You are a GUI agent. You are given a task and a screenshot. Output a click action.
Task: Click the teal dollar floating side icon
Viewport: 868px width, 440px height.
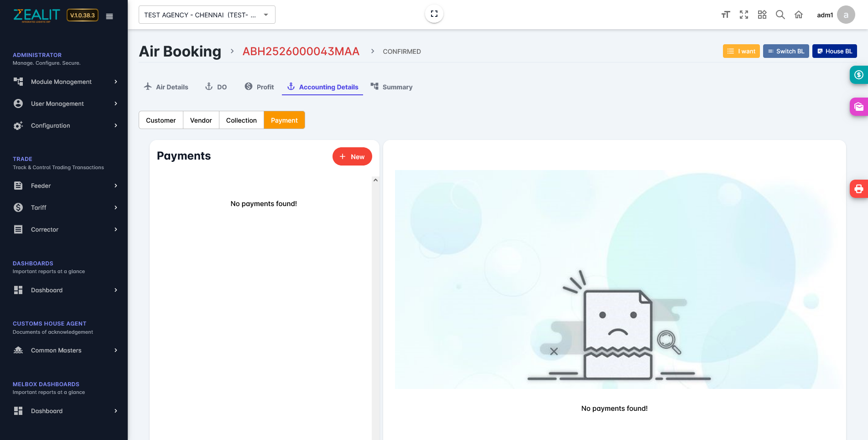pyautogui.click(x=858, y=75)
